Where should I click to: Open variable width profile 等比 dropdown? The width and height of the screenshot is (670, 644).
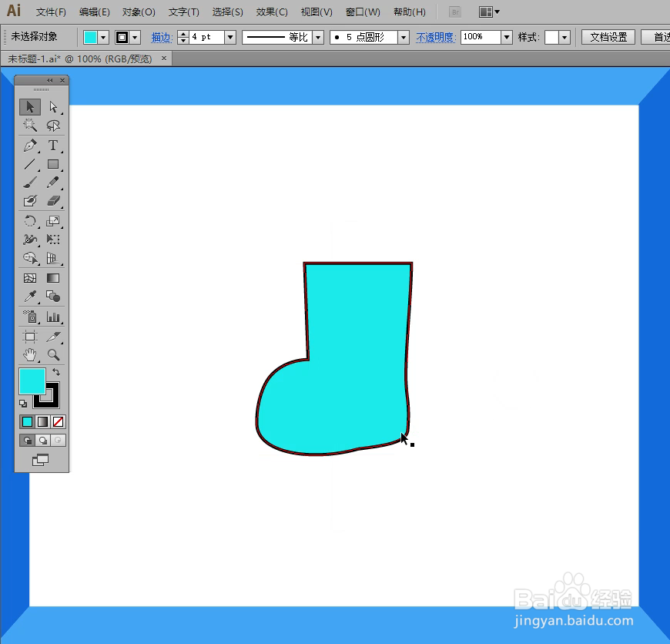point(318,38)
